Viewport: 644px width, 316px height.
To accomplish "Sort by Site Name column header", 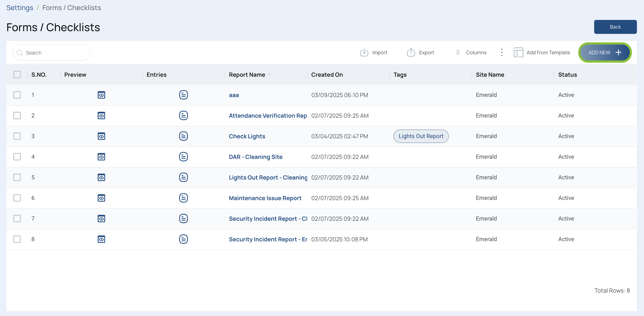I will [490, 75].
